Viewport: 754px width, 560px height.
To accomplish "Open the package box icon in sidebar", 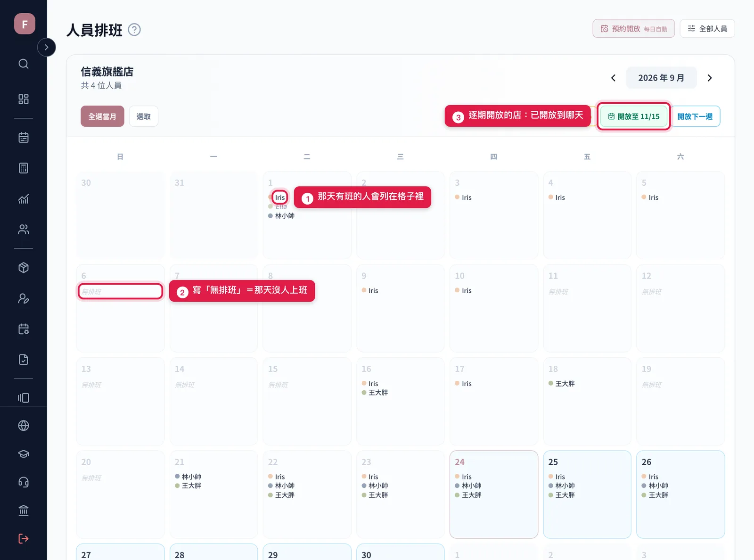I will [24, 268].
